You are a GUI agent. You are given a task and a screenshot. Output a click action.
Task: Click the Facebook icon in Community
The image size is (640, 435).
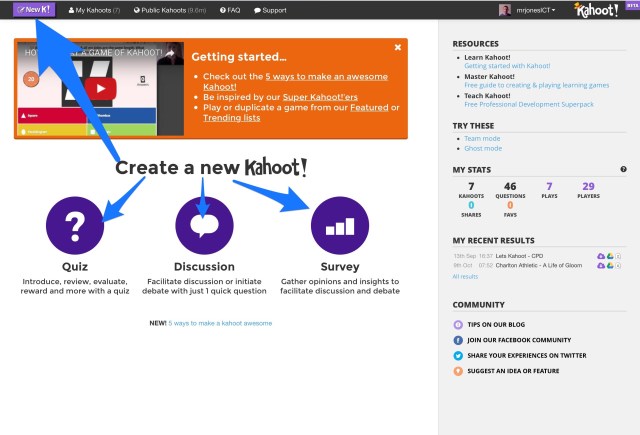point(458,340)
